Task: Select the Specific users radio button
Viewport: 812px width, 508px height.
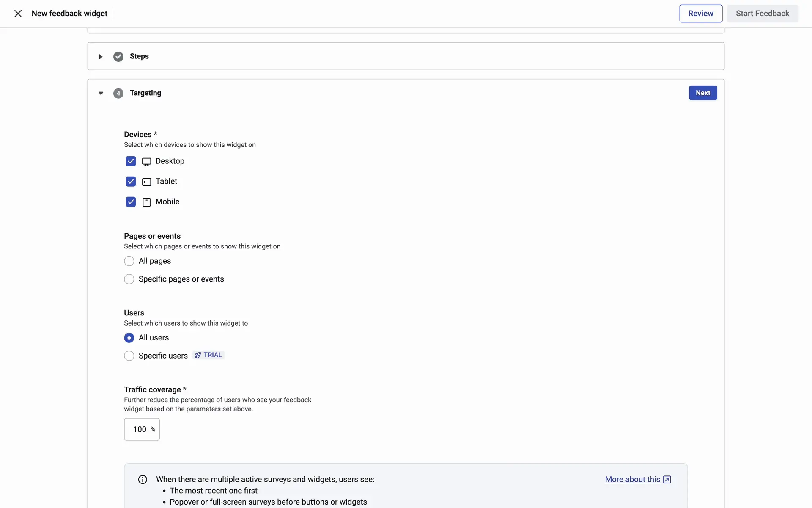Action: pyautogui.click(x=129, y=356)
